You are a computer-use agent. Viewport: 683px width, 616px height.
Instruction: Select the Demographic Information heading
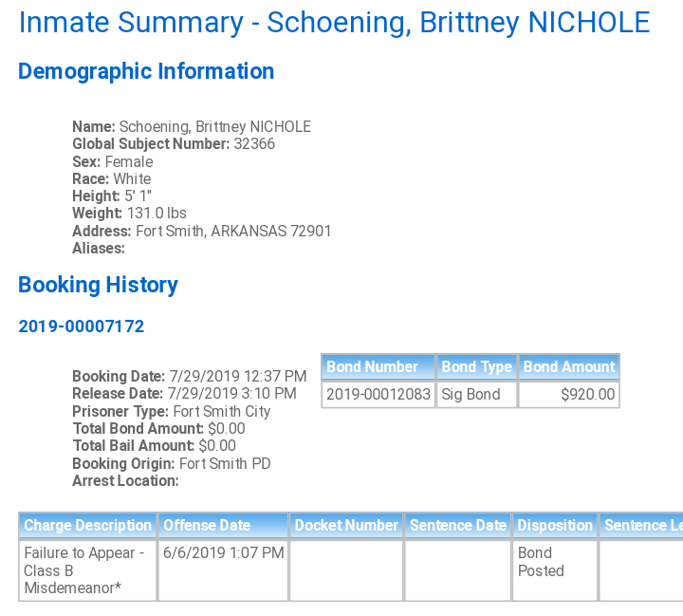click(x=146, y=71)
